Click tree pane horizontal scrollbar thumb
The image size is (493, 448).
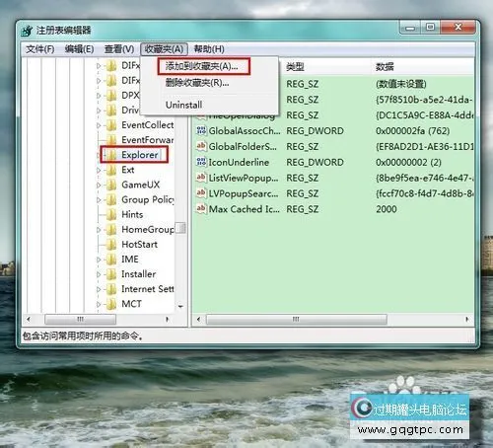[x=80, y=319]
